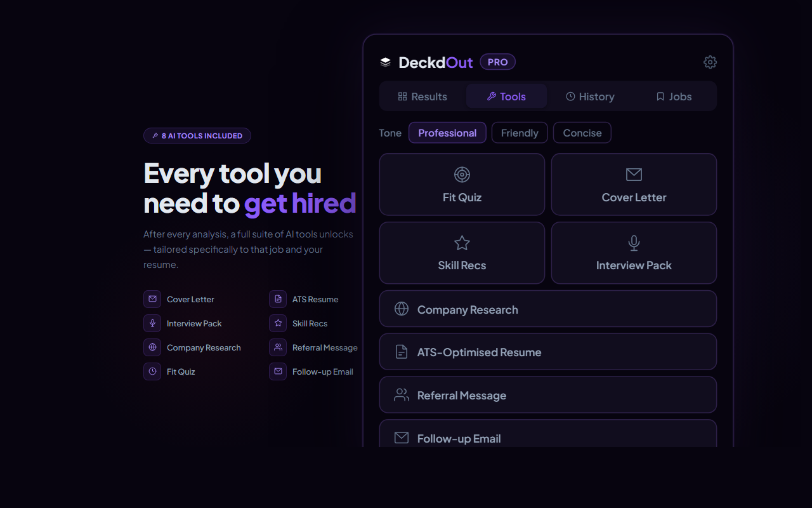This screenshot has height=508, width=812.
Task: Click the document icon in the ATS-Optimised Resume row
Action: [402, 352]
